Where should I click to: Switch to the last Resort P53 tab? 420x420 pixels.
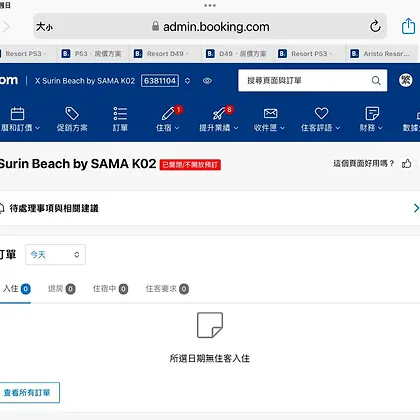309,54
